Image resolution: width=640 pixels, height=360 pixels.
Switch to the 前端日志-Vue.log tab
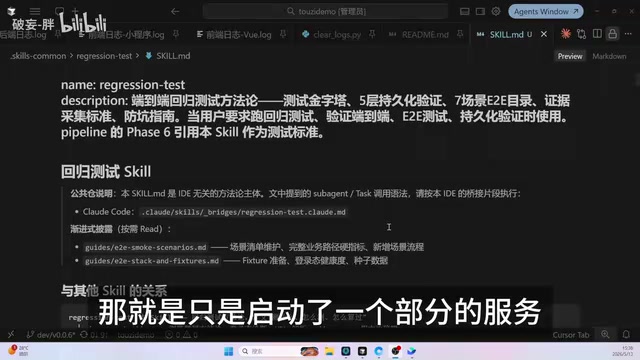234,35
